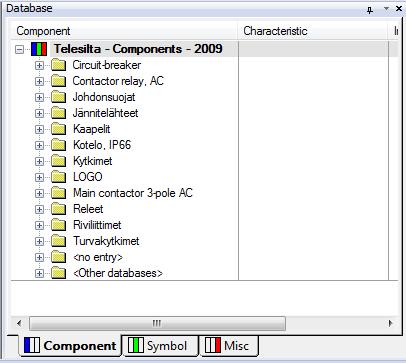406x363 pixels.
Task: Select the Turvakytkimet label
Action: pyautogui.click(x=106, y=241)
